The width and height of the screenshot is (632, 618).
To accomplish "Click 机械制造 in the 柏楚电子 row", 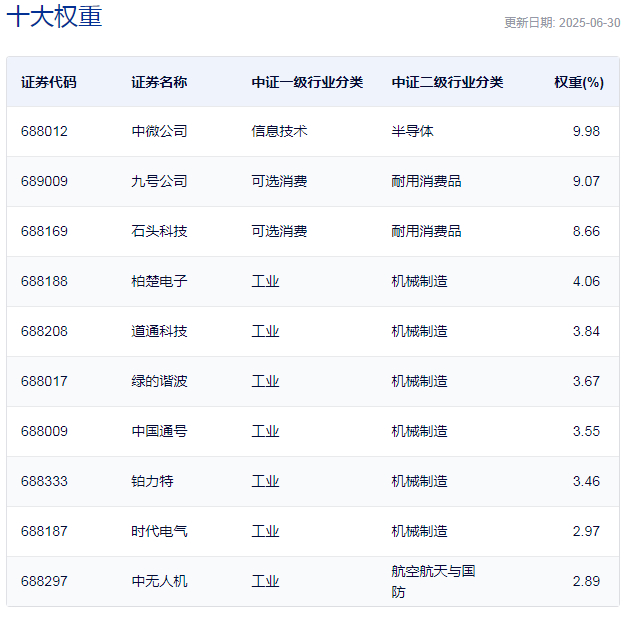I will coord(420,281).
